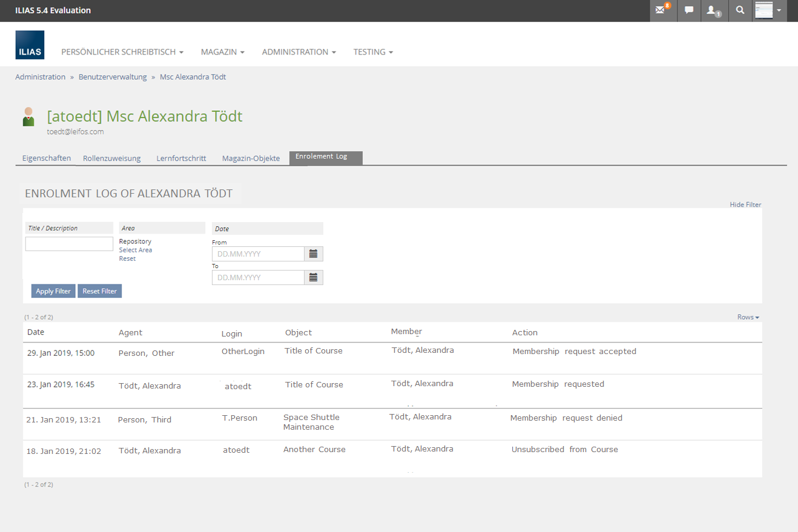
Task: Expand the Persönlicher Schreibtisch menu
Action: click(x=122, y=52)
